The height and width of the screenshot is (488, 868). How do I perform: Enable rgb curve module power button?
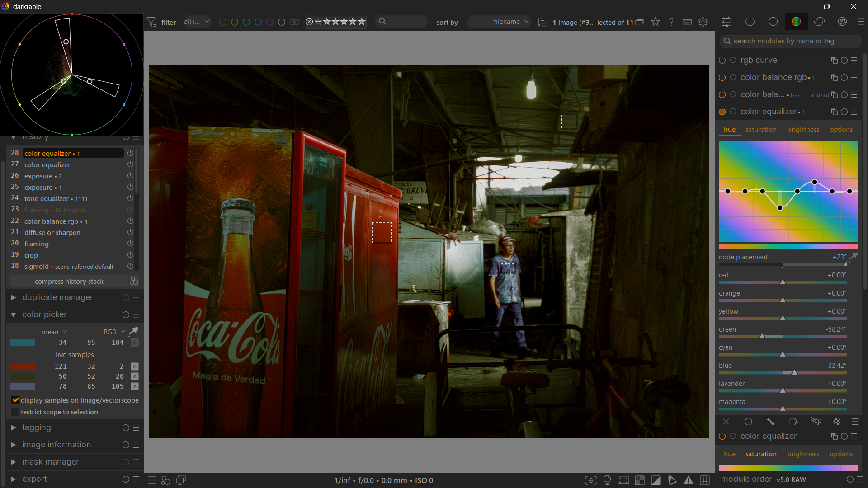coord(722,60)
